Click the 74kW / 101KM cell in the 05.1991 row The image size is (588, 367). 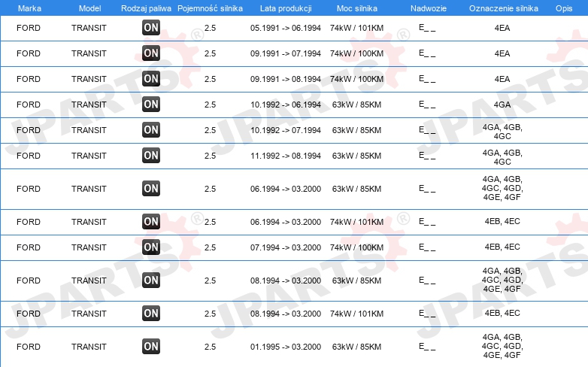[x=356, y=28]
